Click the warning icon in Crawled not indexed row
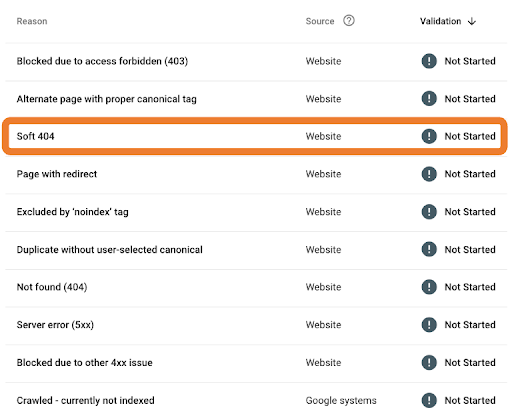This screenshot has height=416, width=512. click(429, 400)
